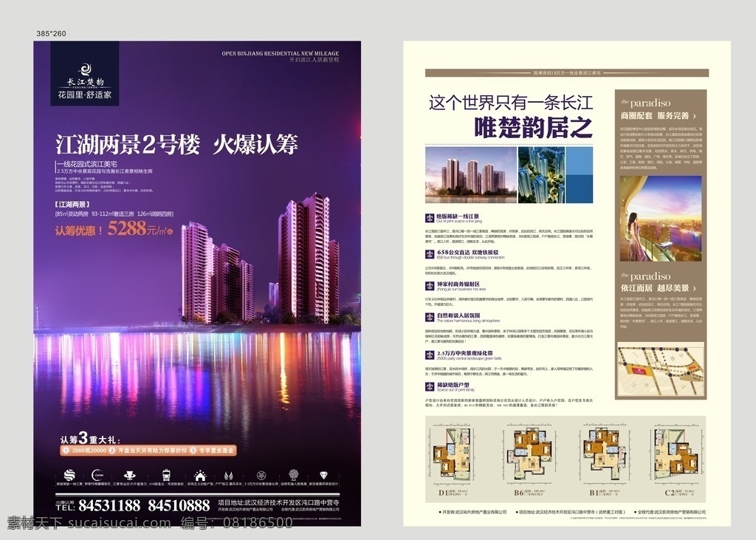
Task: Click the D1 floor plan
Action: click(451, 455)
